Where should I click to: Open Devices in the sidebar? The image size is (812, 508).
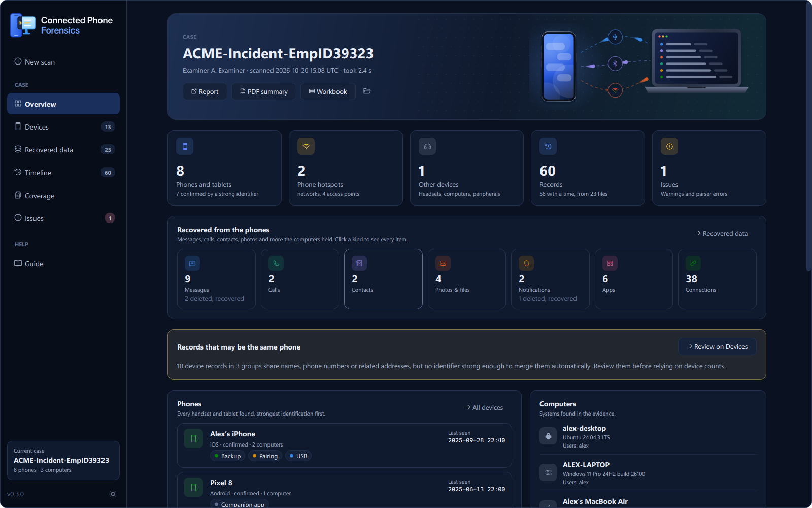[x=63, y=127]
